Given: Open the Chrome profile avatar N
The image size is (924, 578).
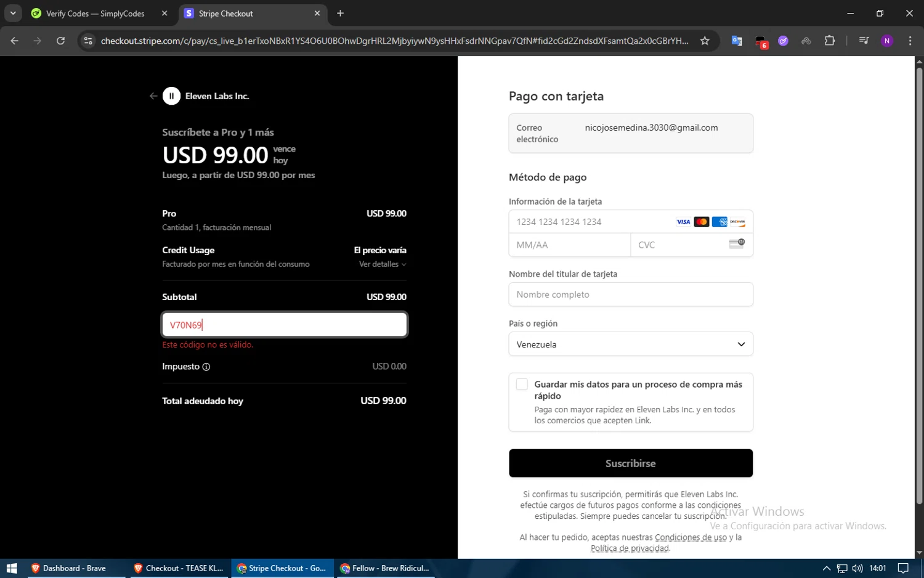Looking at the screenshot, I should [x=887, y=41].
